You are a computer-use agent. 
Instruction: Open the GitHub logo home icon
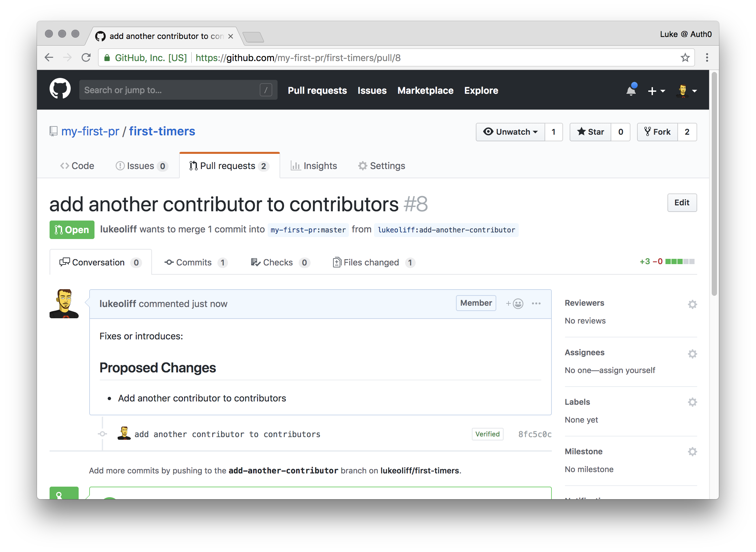[60, 89]
